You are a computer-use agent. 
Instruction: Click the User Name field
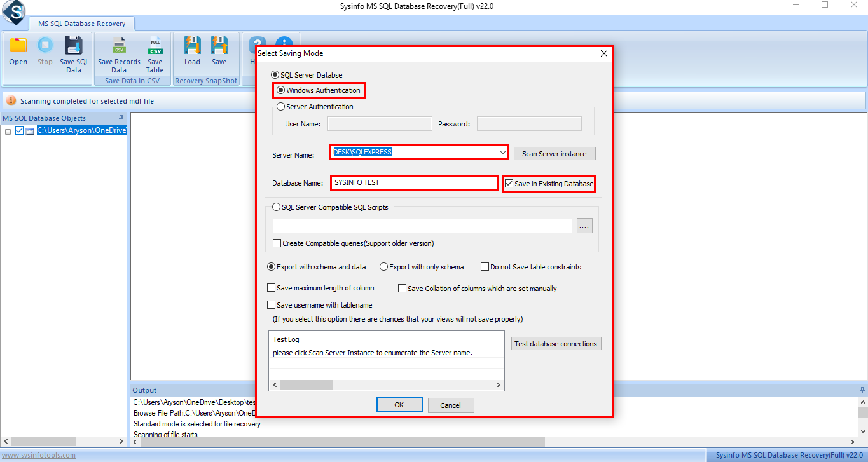(x=380, y=124)
